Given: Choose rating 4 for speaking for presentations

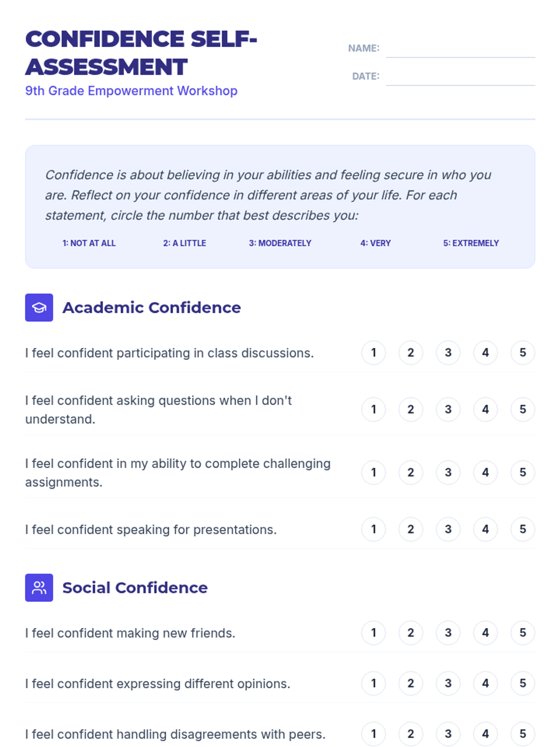Looking at the screenshot, I should tap(485, 529).
